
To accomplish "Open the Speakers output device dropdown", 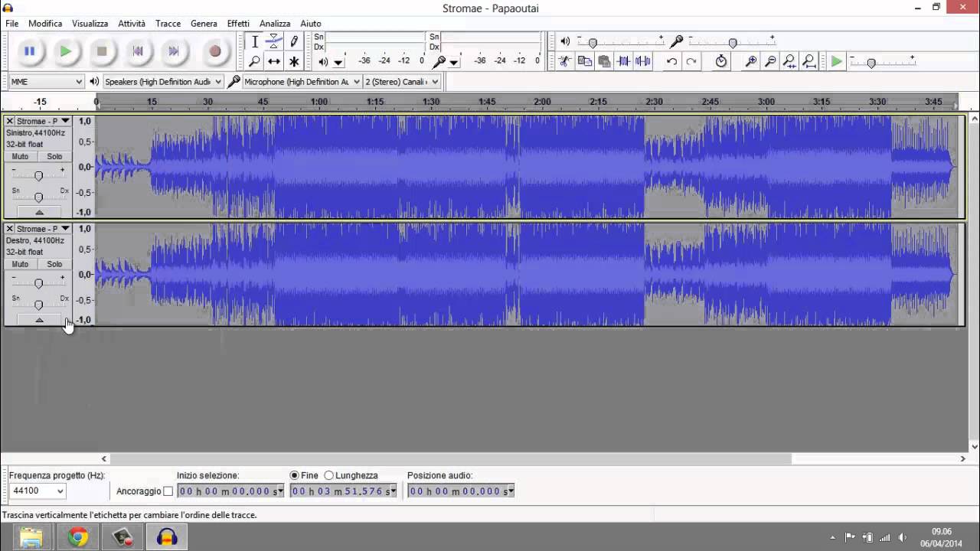I will 162,82.
